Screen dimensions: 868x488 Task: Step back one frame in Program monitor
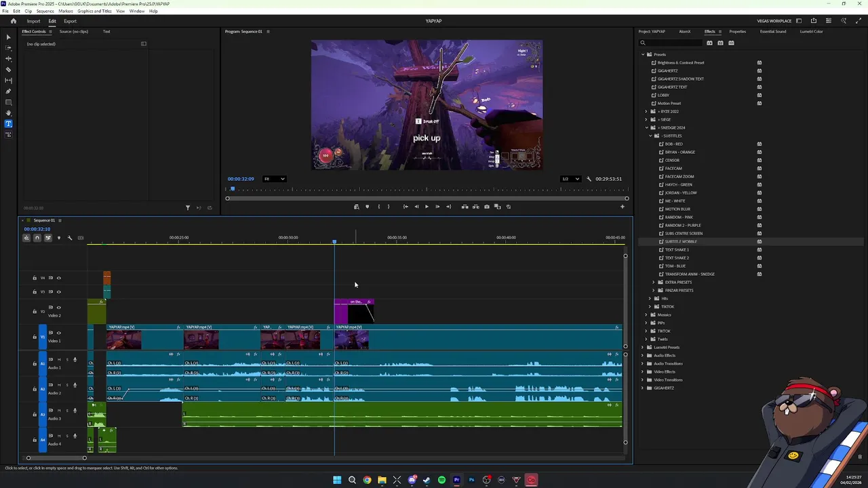[416, 207]
